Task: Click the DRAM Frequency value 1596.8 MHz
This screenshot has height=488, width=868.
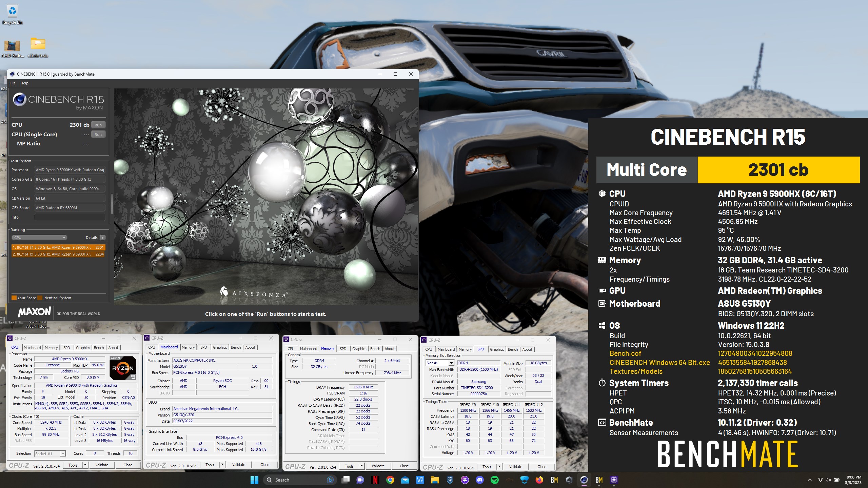Action: [363, 387]
